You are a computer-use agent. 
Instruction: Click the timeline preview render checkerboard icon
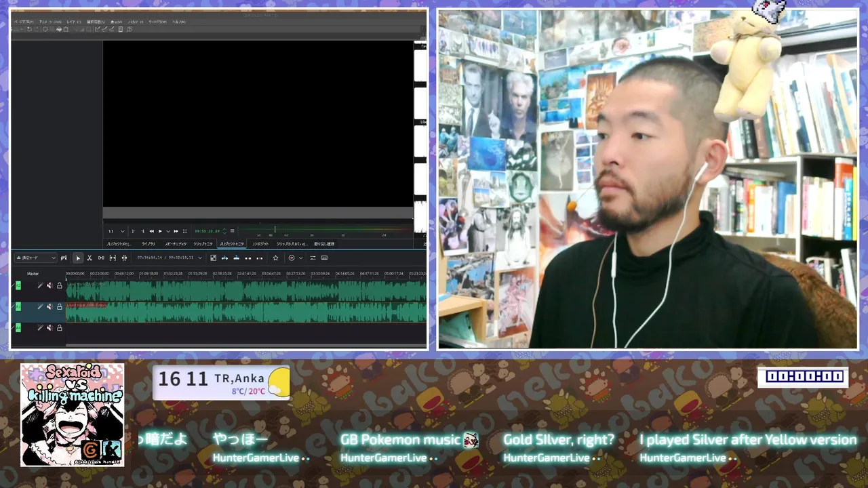(213, 258)
